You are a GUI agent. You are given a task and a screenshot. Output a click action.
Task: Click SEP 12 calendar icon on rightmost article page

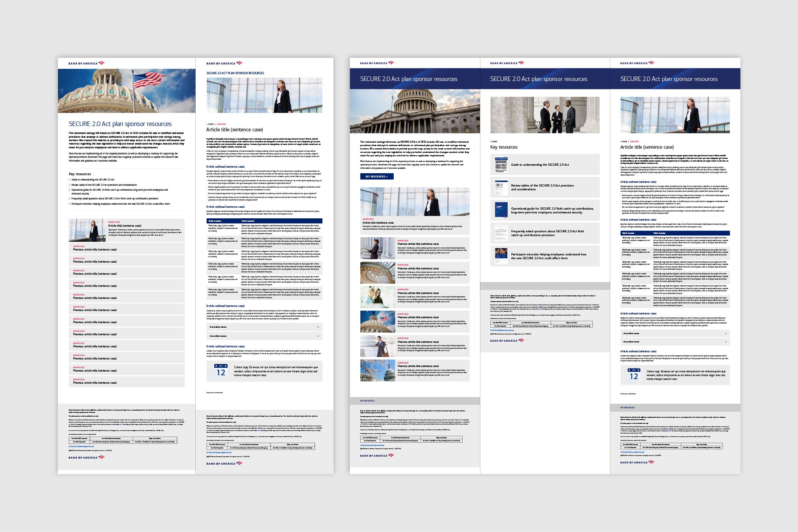coord(634,374)
